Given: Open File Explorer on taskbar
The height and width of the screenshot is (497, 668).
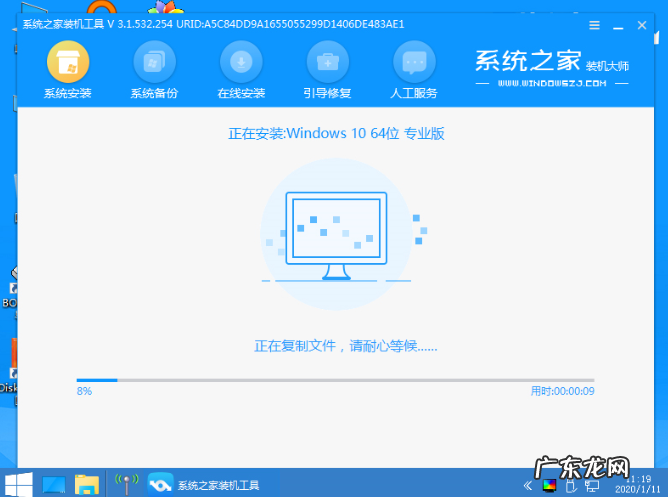Looking at the screenshot, I should (87, 485).
